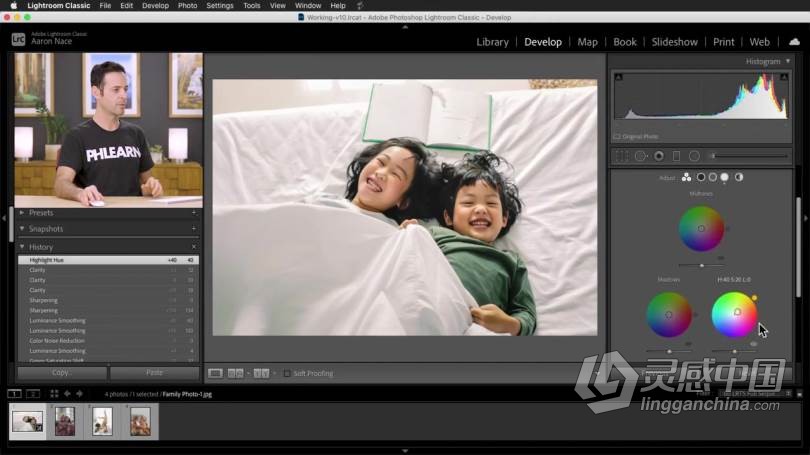The image size is (810, 455).
Task: Open the Photo menu
Action: point(187,6)
